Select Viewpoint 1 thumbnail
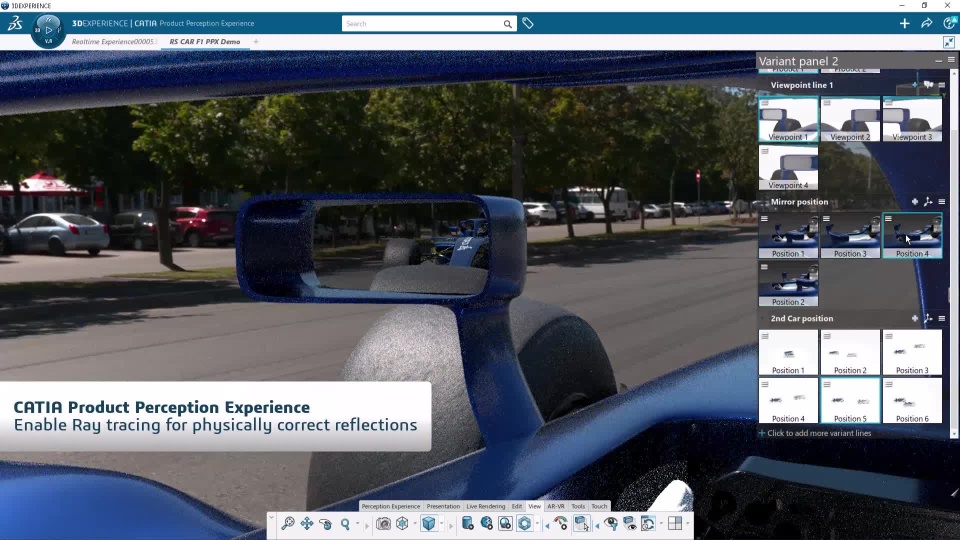Image resolution: width=960 pixels, height=540 pixels. (x=788, y=119)
